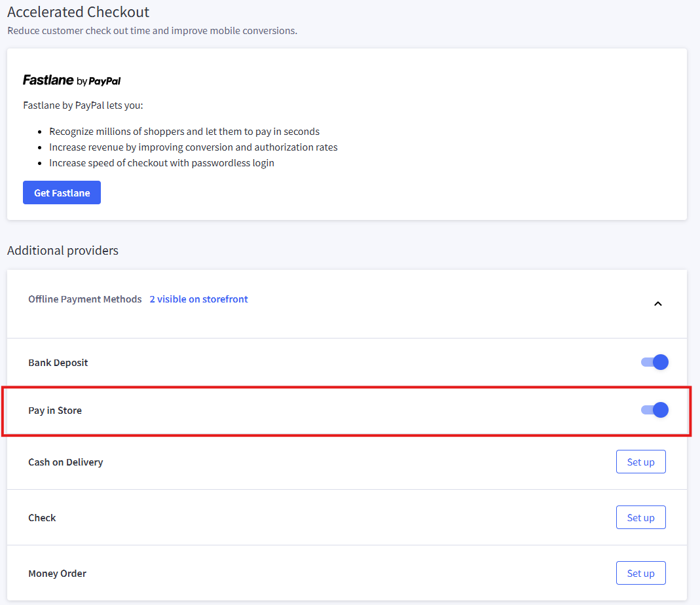The width and height of the screenshot is (700, 605).
Task: Click the Pay in Store label
Action: pos(55,411)
